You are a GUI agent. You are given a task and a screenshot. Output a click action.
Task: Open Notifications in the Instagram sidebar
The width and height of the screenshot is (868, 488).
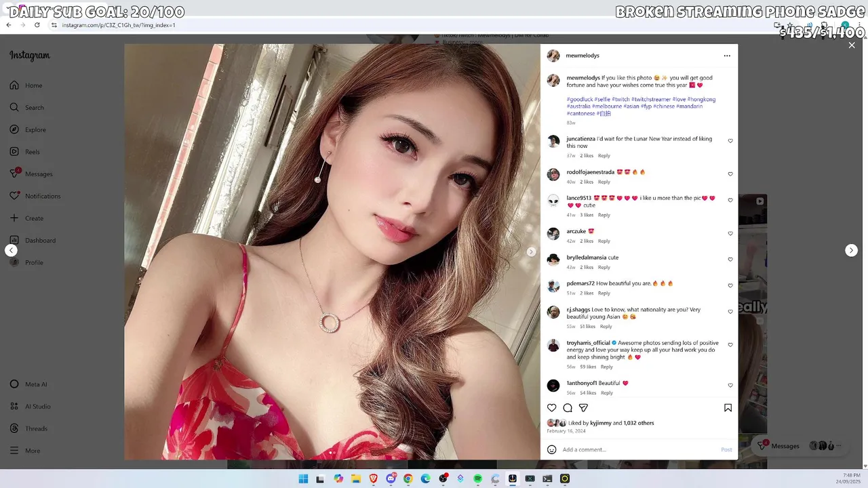coord(35,196)
